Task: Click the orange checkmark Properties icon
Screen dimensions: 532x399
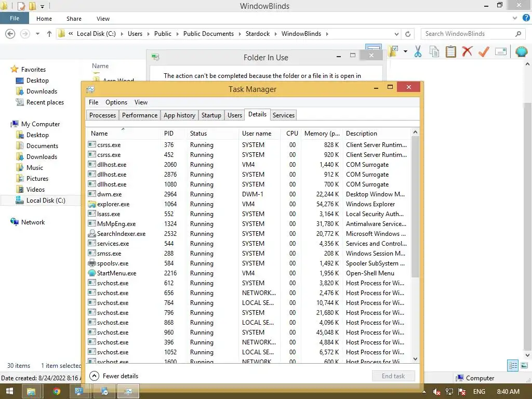Action: coord(484,51)
